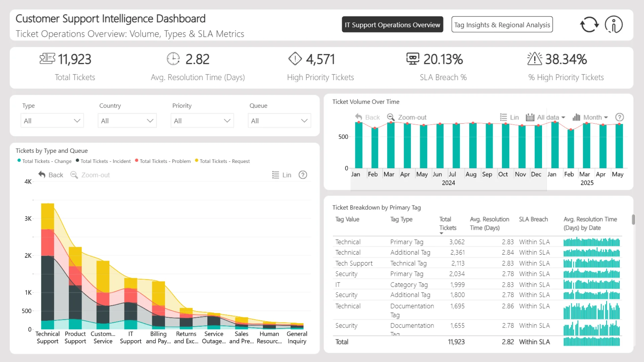The image size is (644, 362).
Task: Click Billing and Pay... axis label
Action: click(158, 338)
